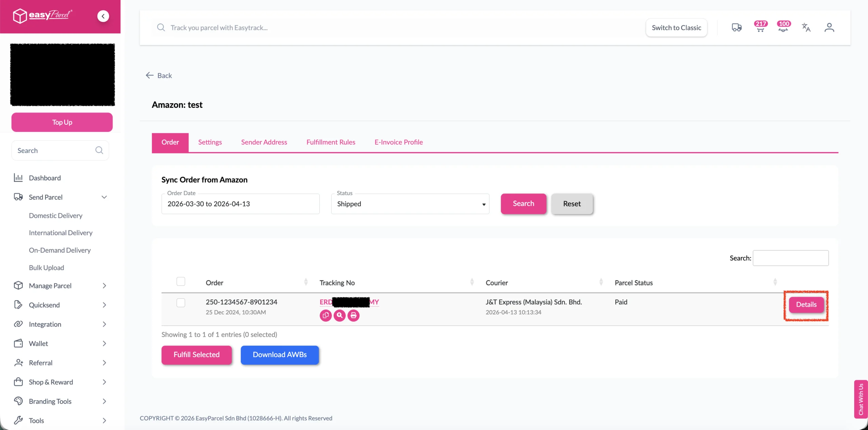Click the Easytrack search magnifier icon

coord(161,27)
